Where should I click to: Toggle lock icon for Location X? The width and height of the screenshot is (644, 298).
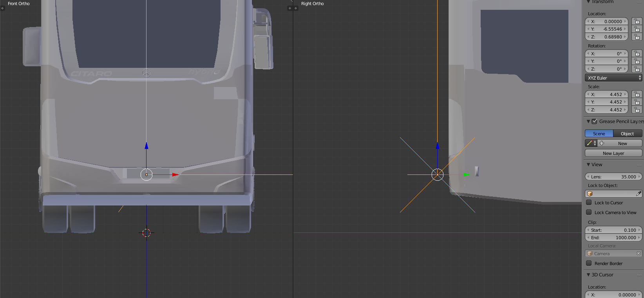click(x=637, y=22)
